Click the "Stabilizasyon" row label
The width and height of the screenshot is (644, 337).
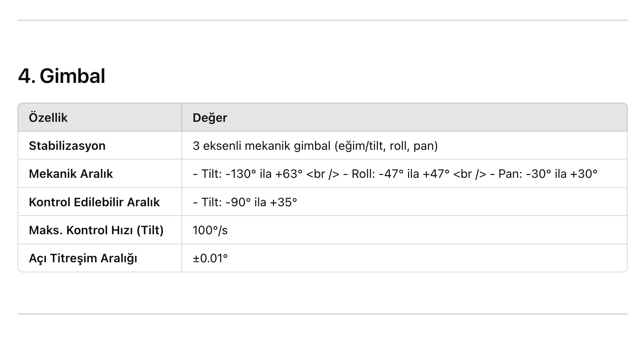(x=67, y=146)
